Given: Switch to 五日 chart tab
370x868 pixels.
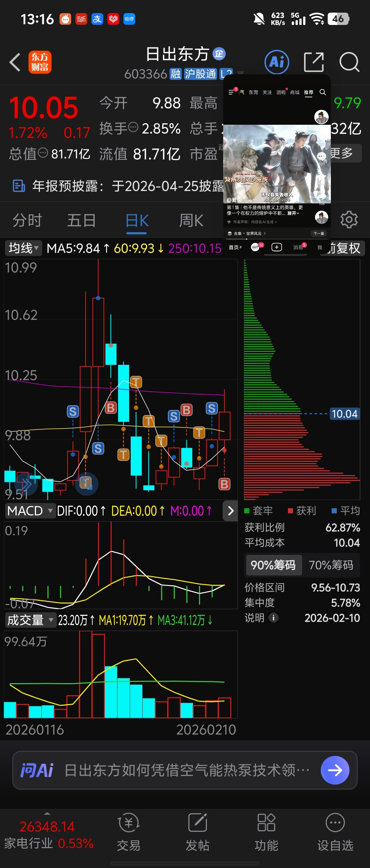Looking at the screenshot, I should (81, 221).
